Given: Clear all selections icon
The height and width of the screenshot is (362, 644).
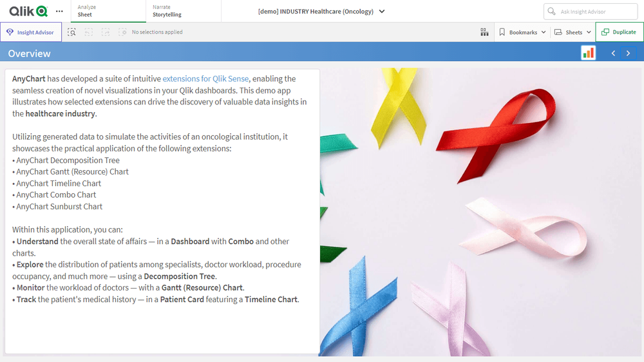Looking at the screenshot, I should tap(122, 32).
